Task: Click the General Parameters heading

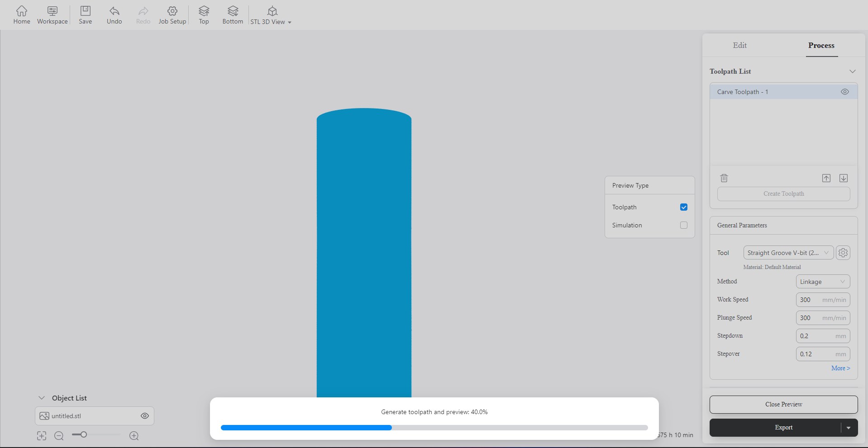Action: pos(742,225)
